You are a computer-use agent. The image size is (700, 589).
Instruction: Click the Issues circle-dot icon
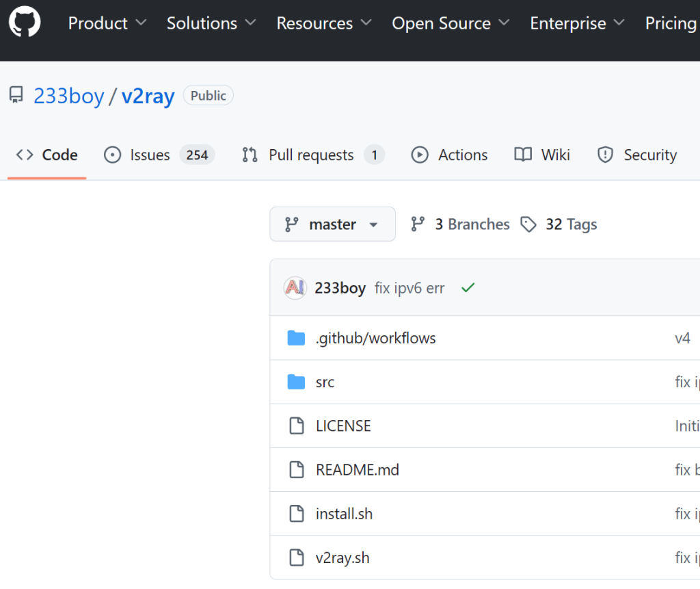[x=113, y=155]
